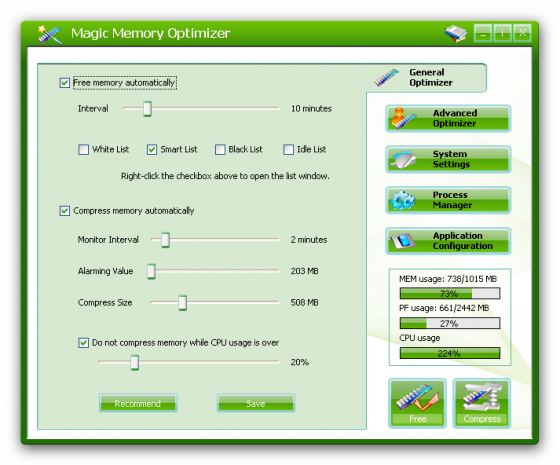Click the '20%' CPU threshold value
The width and height of the screenshot is (560, 465).
tap(299, 362)
